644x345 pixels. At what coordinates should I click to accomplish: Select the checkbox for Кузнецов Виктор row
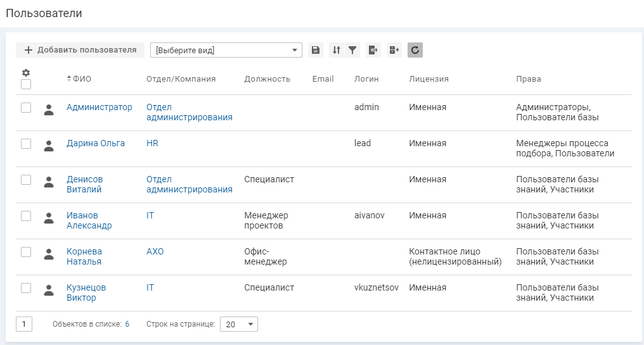click(x=26, y=288)
